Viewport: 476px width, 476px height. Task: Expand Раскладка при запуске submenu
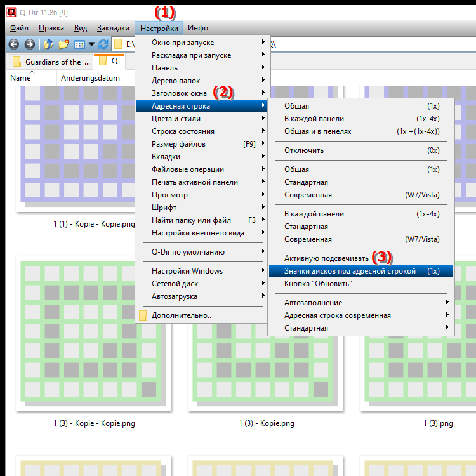tap(201, 55)
